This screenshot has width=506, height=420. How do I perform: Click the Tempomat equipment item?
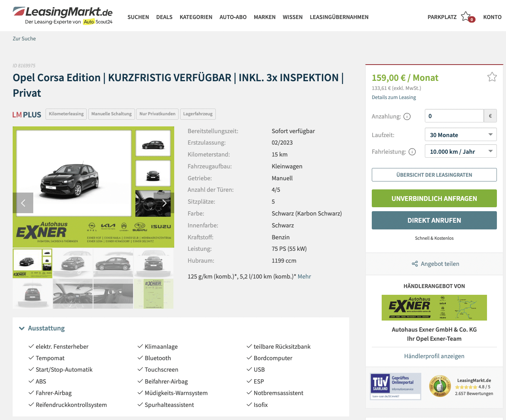(46, 358)
